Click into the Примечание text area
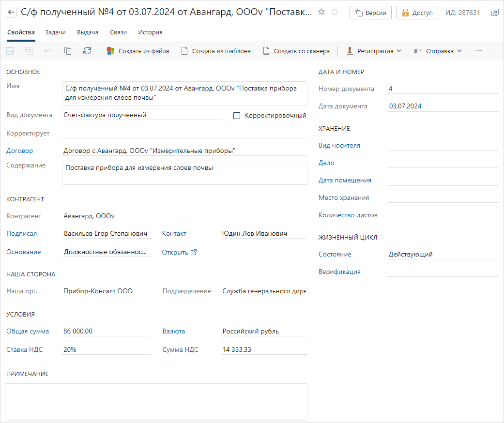The height and width of the screenshot is (423, 504). (156, 402)
